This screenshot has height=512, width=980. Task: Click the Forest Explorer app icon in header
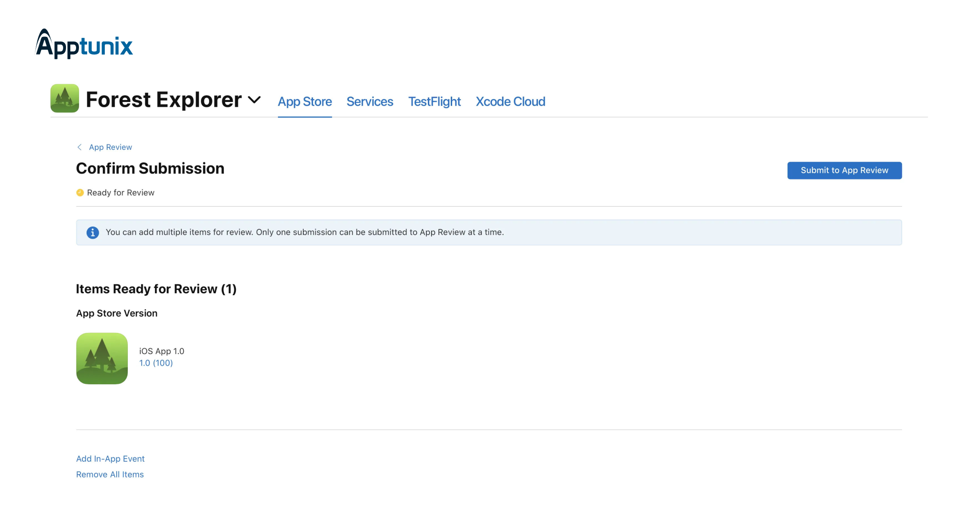[64, 99]
